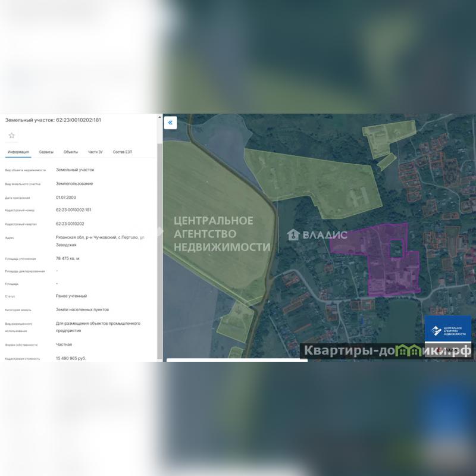Image resolution: width=476 pixels, height=476 pixels.
Task: Click the Квартиры-домики.рф watermark link
Action: 387,351
